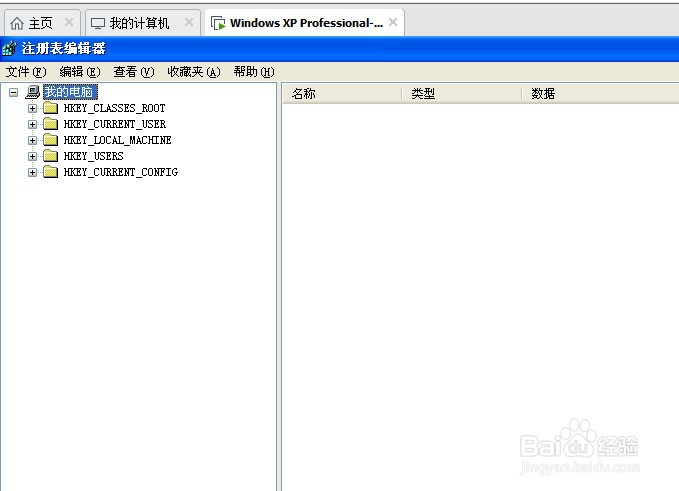
Task: Click the HKEY_CURRENT_CONFIG folder icon
Action: point(51,172)
